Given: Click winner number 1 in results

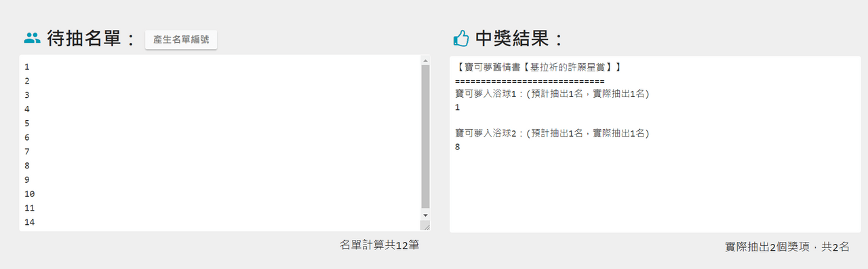Looking at the screenshot, I should pyautogui.click(x=458, y=107).
